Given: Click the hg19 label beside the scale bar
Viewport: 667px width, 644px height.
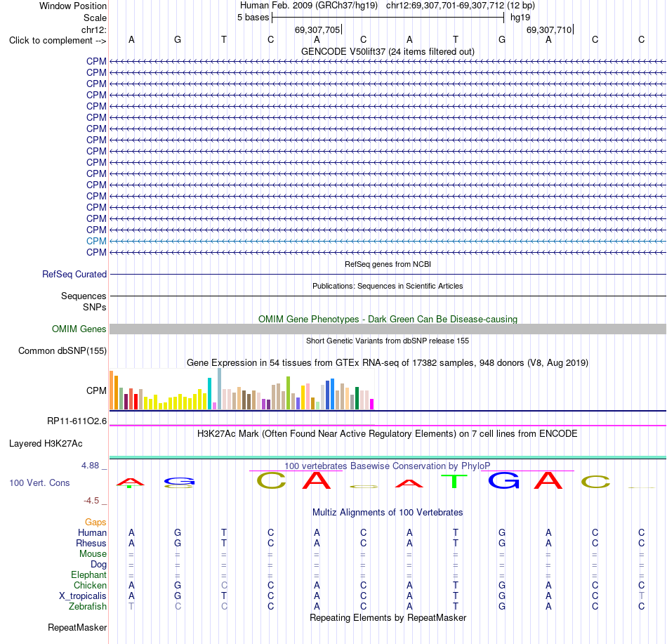Looking at the screenshot, I should (520, 18).
